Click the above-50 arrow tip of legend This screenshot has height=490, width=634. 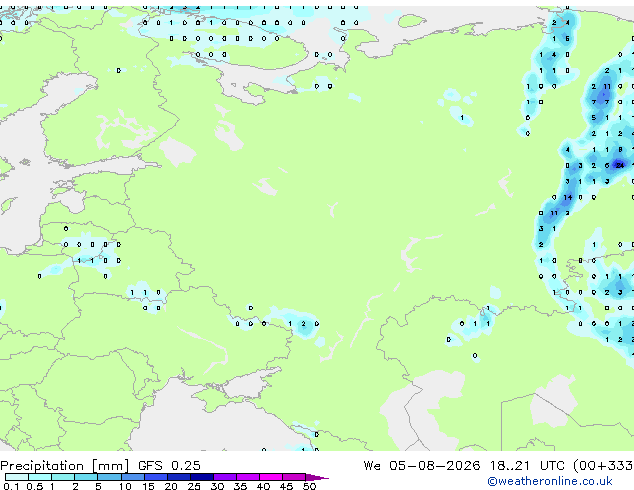(317, 477)
